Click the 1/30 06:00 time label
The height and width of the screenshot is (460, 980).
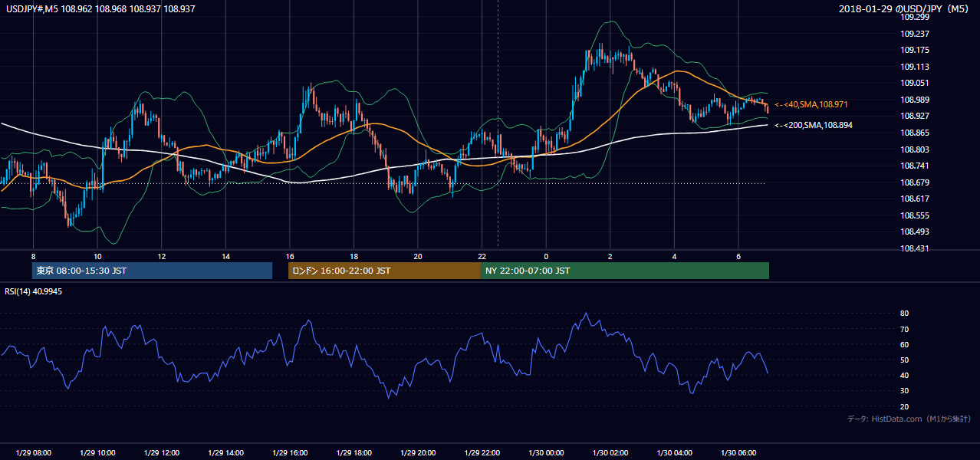738,452
